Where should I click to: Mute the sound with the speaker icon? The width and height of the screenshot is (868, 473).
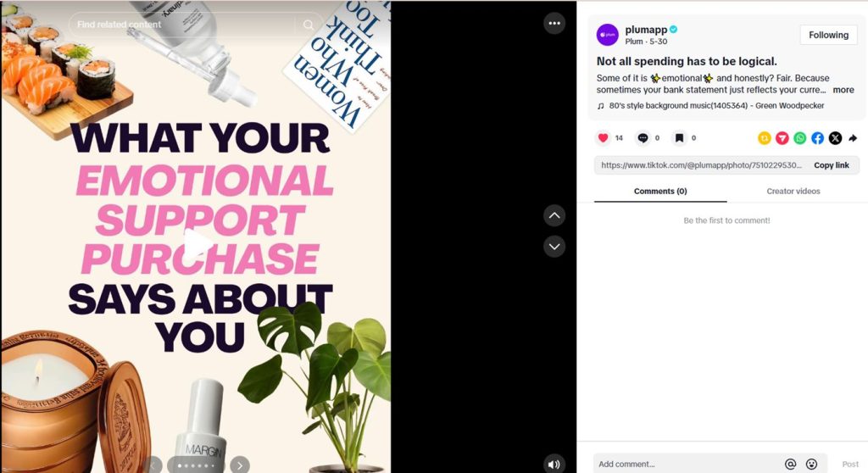tap(554, 465)
